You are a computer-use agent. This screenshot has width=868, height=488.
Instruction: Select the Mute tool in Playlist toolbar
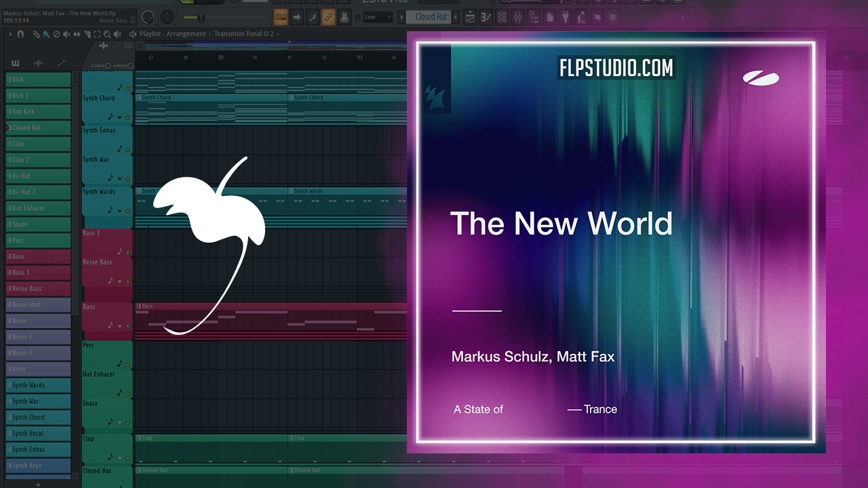click(x=68, y=34)
